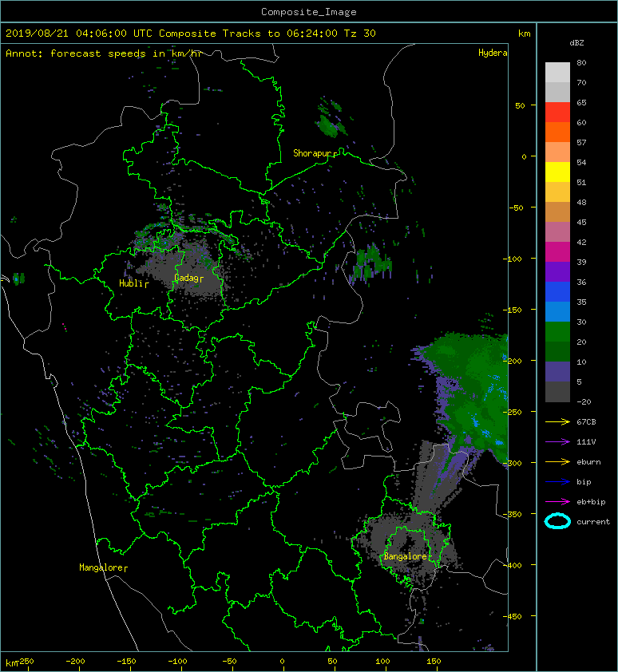The height and width of the screenshot is (672, 618).
Task: Choose the light blue swatch between 35 and 30
Action: tap(557, 312)
